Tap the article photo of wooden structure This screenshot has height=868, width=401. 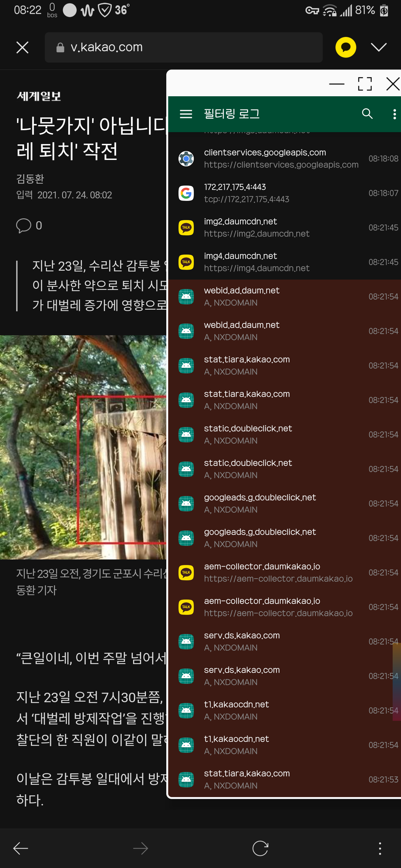coord(83,447)
